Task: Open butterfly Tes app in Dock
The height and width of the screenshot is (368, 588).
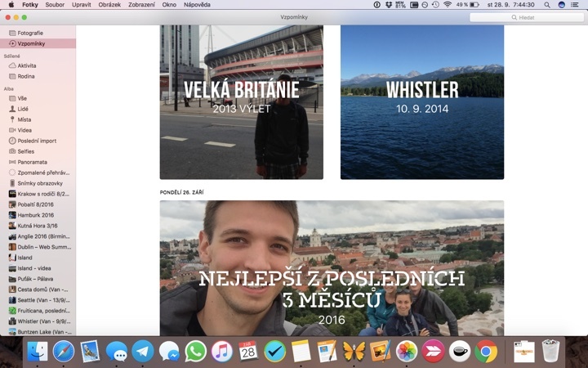Action: [x=354, y=352]
